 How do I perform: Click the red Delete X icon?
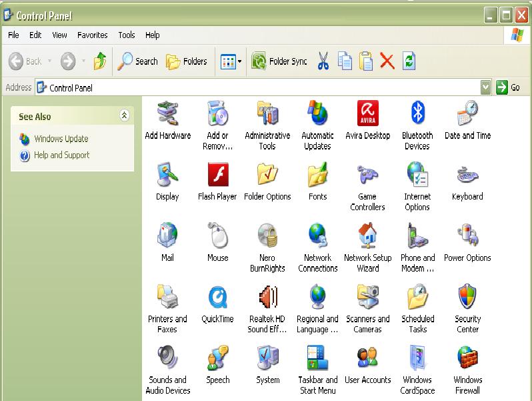click(387, 61)
